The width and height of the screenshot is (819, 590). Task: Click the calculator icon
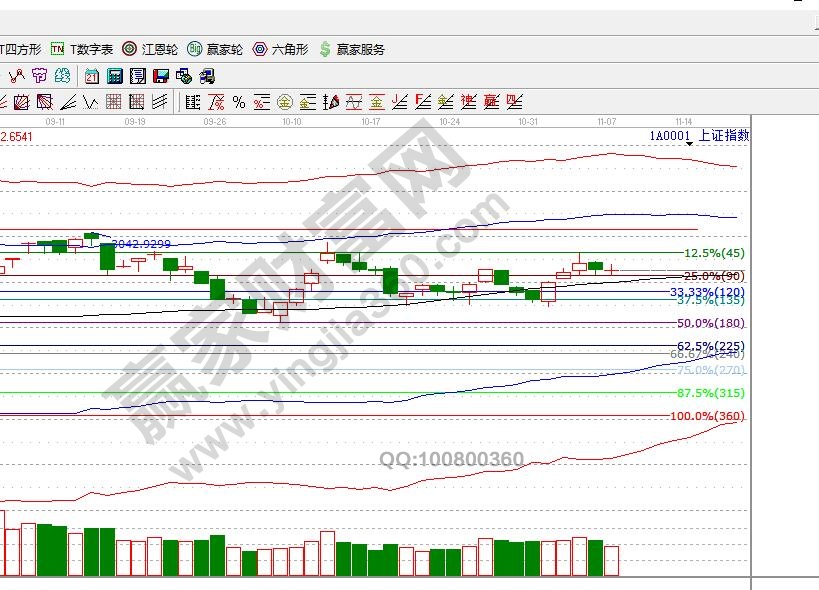[x=114, y=76]
